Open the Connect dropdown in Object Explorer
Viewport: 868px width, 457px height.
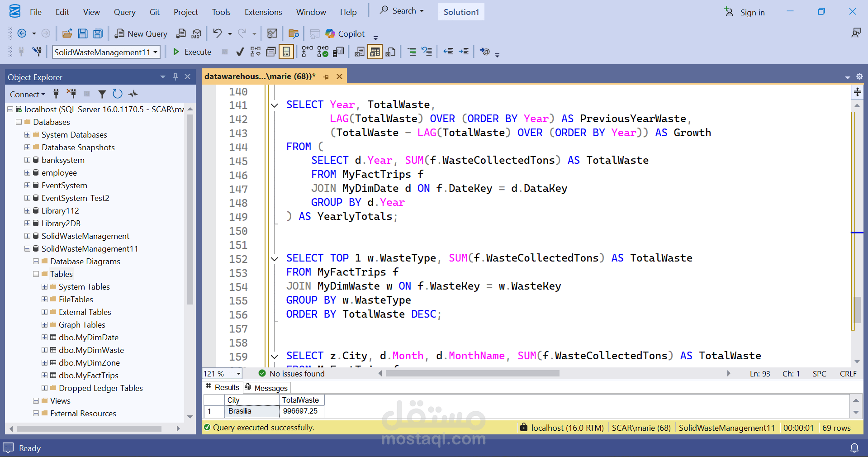pyautogui.click(x=27, y=94)
